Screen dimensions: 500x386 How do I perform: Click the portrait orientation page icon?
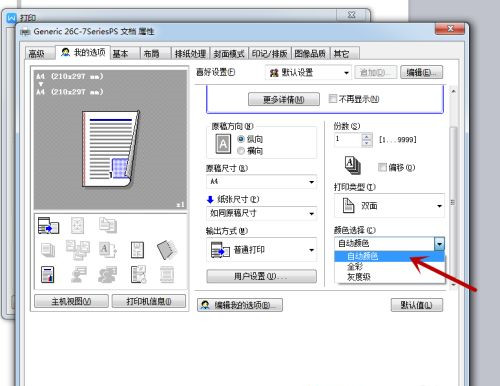(223, 144)
